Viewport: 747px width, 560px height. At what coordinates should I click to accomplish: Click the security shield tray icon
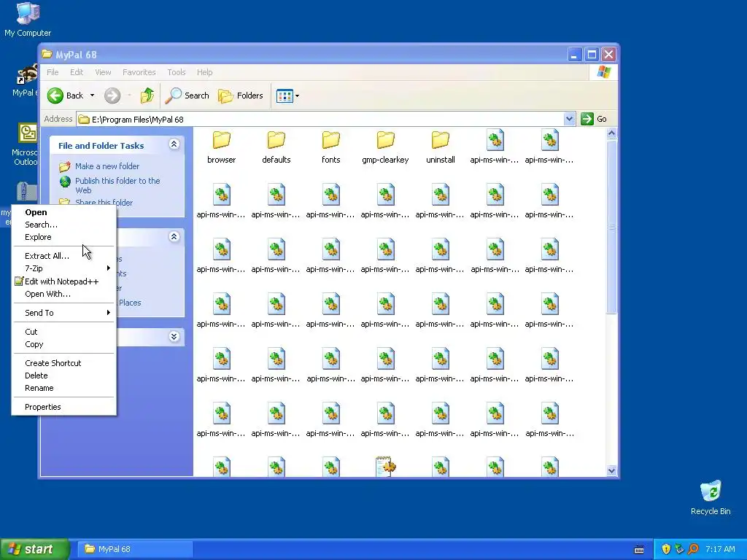coord(666,549)
